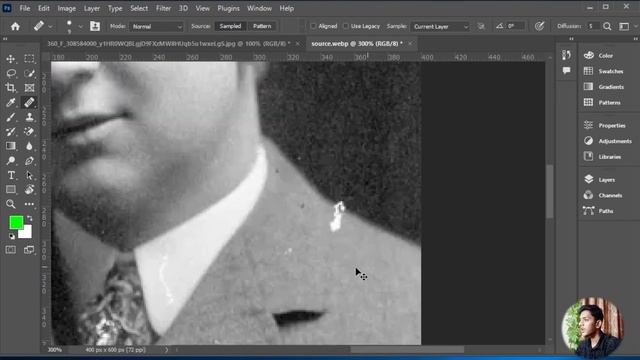This screenshot has height=360, width=640.
Task: Open the Filter menu
Action: [x=163, y=8]
